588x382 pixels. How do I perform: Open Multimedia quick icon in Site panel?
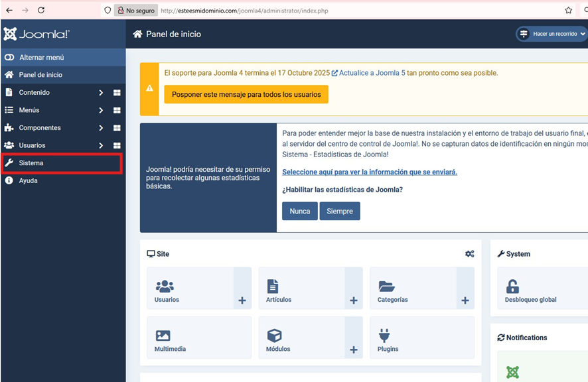click(x=199, y=338)
